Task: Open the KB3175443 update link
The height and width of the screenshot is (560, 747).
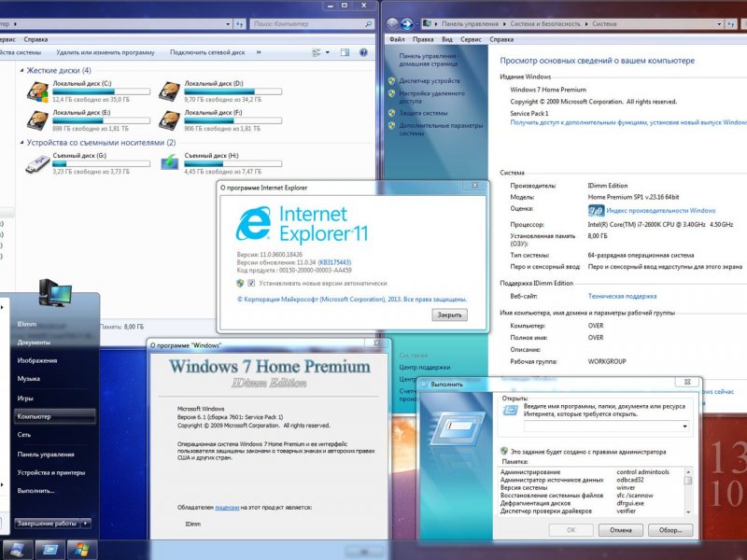Action: (x=334, y=262)
